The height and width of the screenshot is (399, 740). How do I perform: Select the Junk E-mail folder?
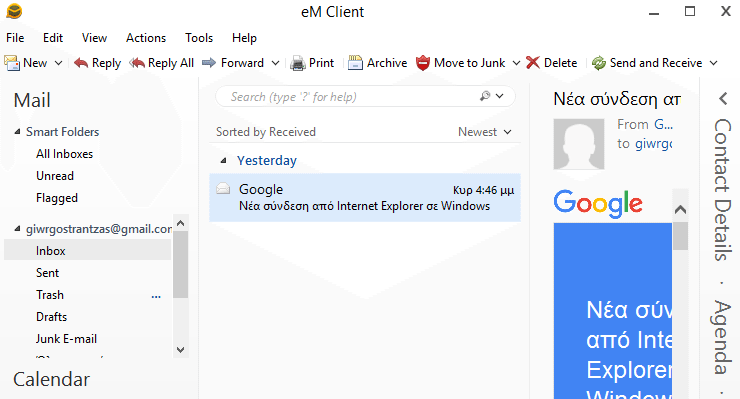tap(66, 339)
